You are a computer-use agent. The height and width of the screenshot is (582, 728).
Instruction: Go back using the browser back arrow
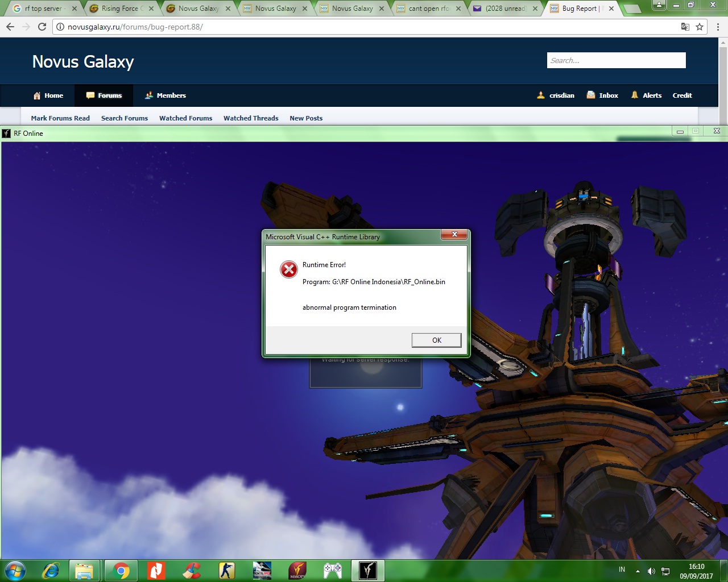click(10, 27)
